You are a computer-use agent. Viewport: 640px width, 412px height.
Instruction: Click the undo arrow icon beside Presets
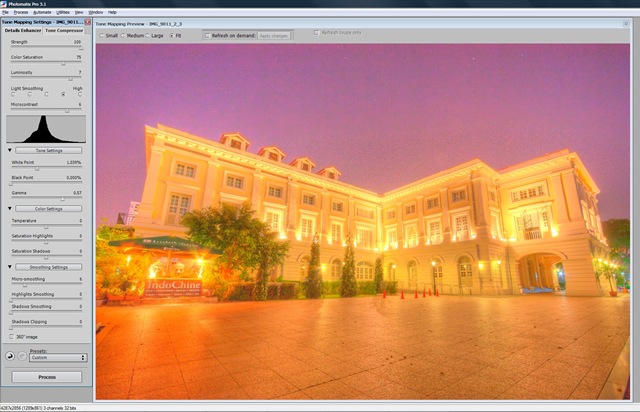click(x=10, y=356)
